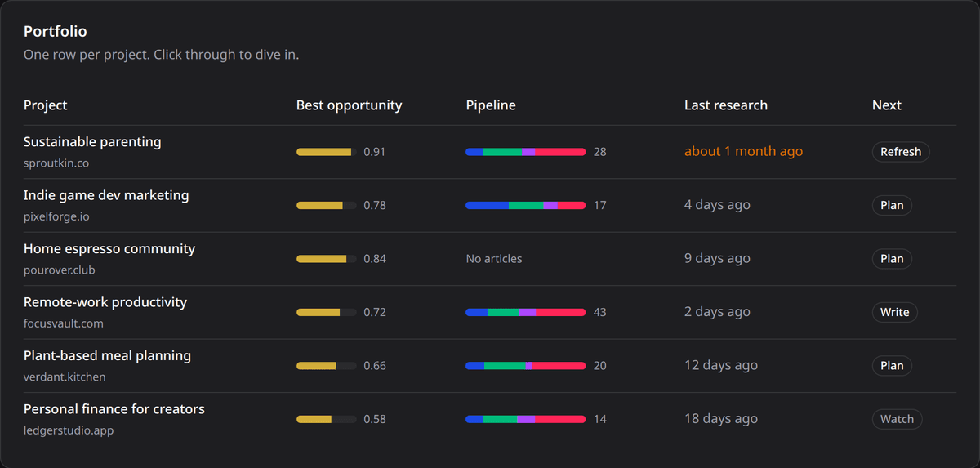The height and width of the screenshot is (468, 980).
Task: Click the 0.58 score value
Action: point(375,419)
